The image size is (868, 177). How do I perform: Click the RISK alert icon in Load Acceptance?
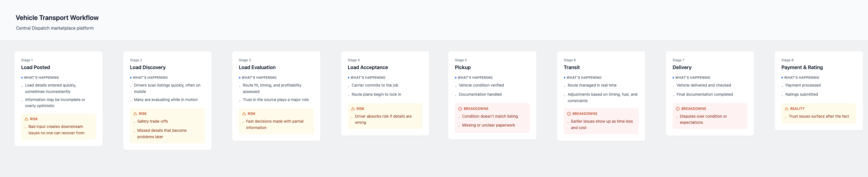353,109
